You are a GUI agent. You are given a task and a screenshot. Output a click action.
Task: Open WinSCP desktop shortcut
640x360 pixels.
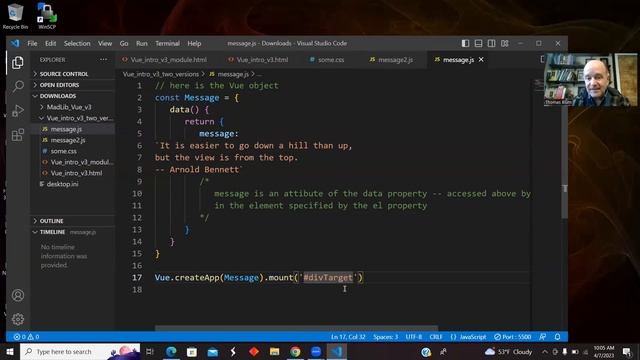point(47,16)
